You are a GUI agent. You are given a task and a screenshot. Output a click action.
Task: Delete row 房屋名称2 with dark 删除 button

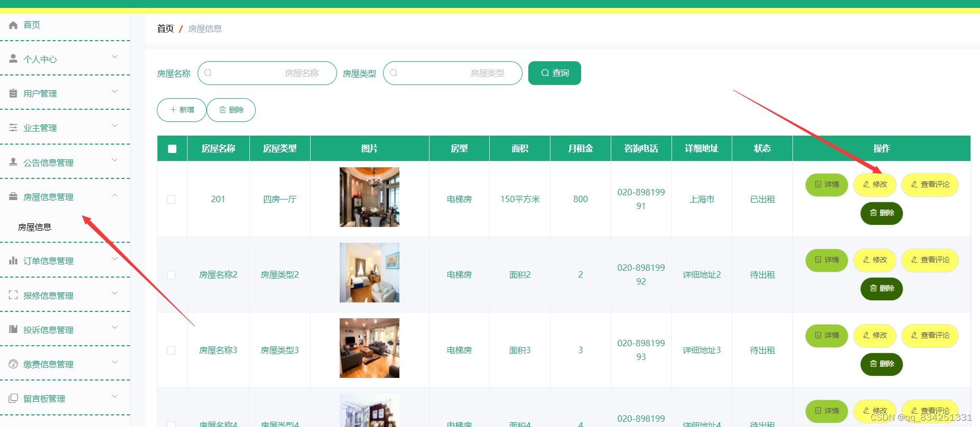click(x=882, y=289)
